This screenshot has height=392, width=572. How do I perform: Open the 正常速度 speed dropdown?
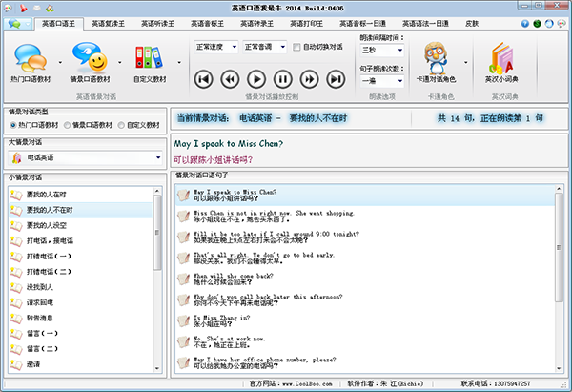215,46
